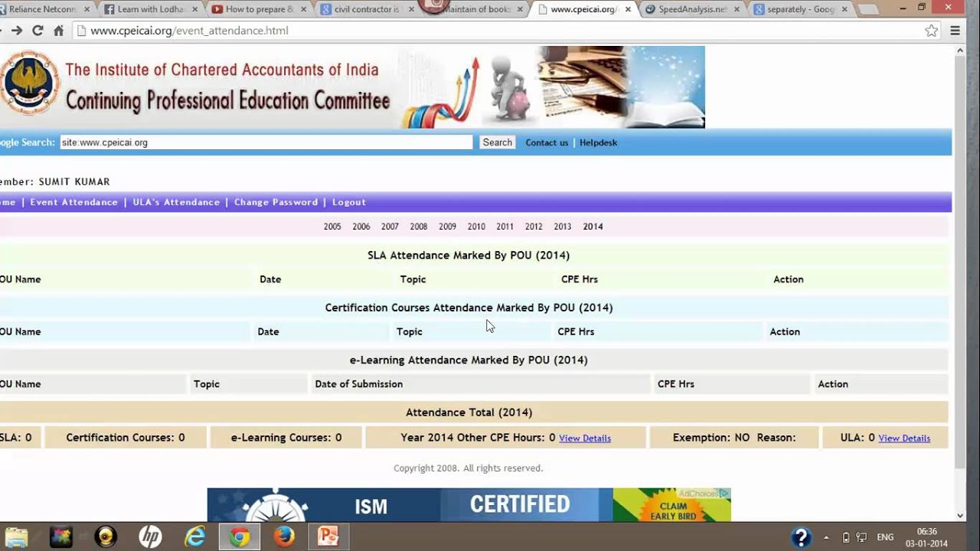Viewport: 980px width, 551px height.
Task: Click the "Exemption: NO Reason:" text
Action: (x=734, y=438)
